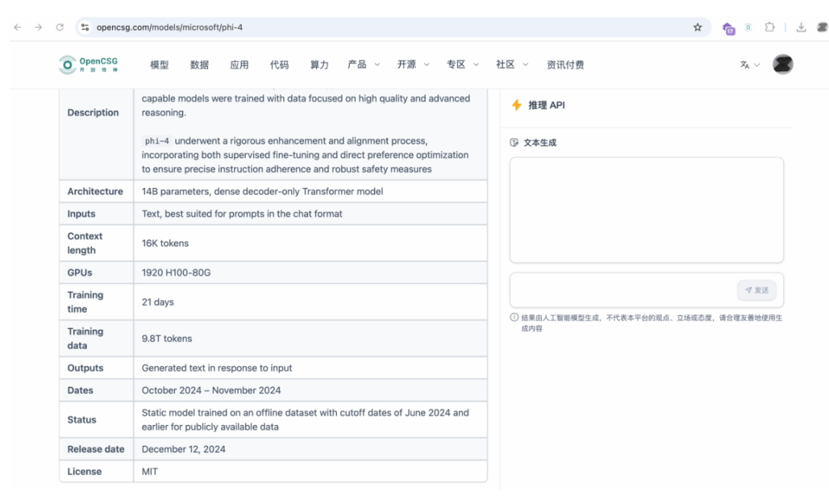Open the language translate icon
This screenshot has width=829, height=504.
[x=745, y=64]
